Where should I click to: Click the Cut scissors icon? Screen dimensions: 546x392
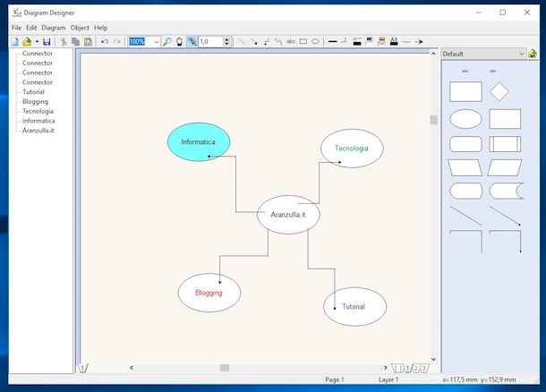point(64,42)
